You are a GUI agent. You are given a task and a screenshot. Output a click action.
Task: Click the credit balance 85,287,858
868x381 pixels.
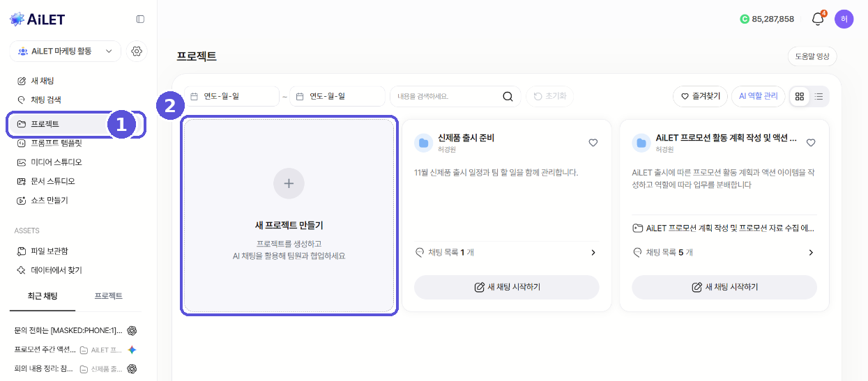tap(767, 19)
